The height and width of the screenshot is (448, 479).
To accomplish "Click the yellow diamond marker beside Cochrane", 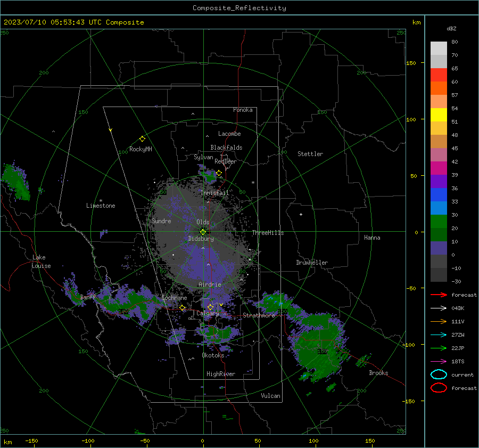I will coord(183,308).
